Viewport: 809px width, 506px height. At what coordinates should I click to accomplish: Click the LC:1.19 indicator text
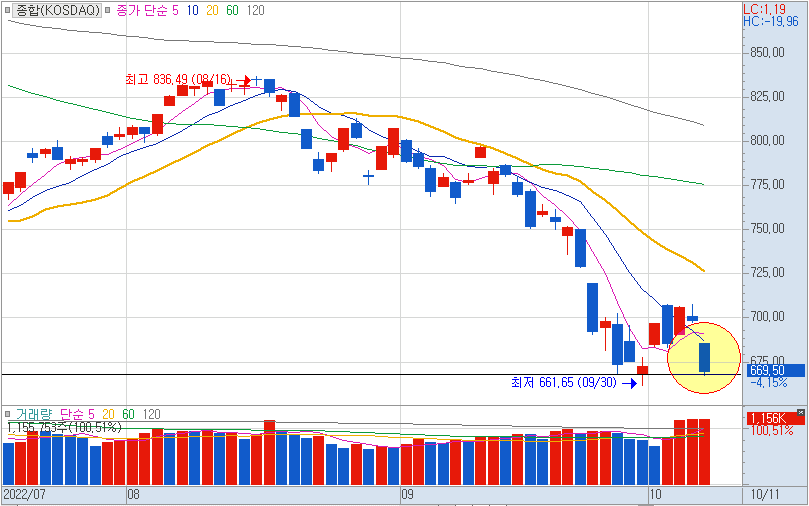click(x=764, y=9)
